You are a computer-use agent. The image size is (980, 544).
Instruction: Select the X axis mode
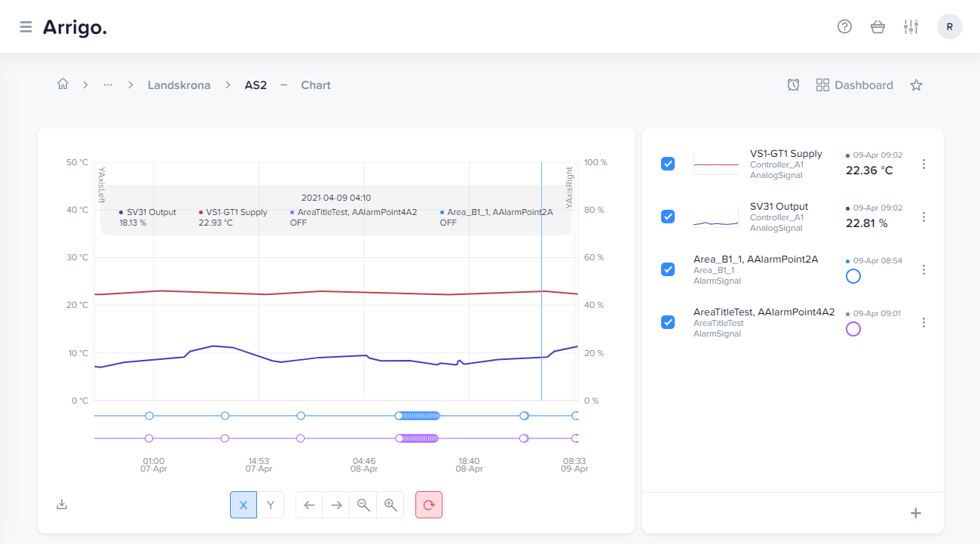tap(243, 505)
